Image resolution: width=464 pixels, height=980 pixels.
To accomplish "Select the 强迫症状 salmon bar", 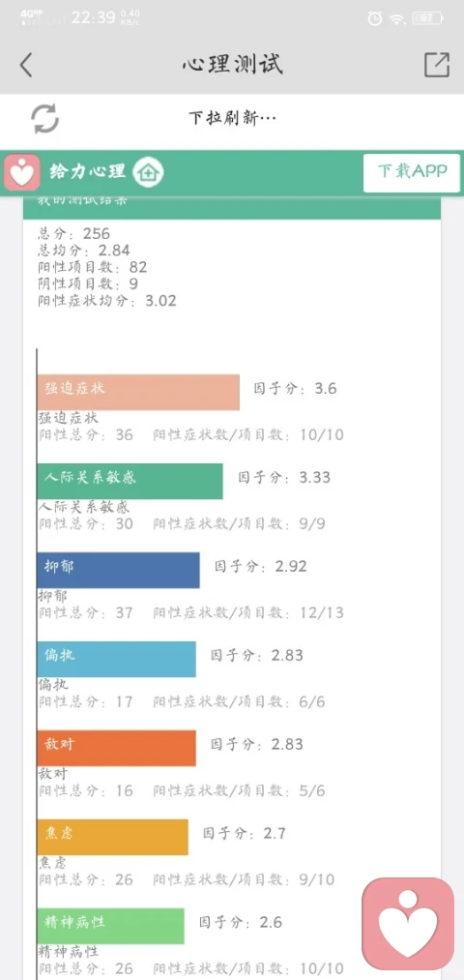I will click(138, 392).
